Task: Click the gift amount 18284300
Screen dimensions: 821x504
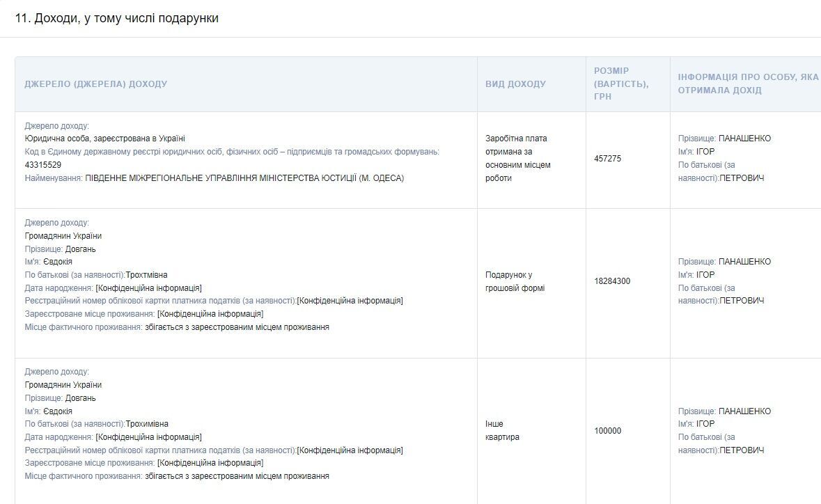Action: pos(612,281)
